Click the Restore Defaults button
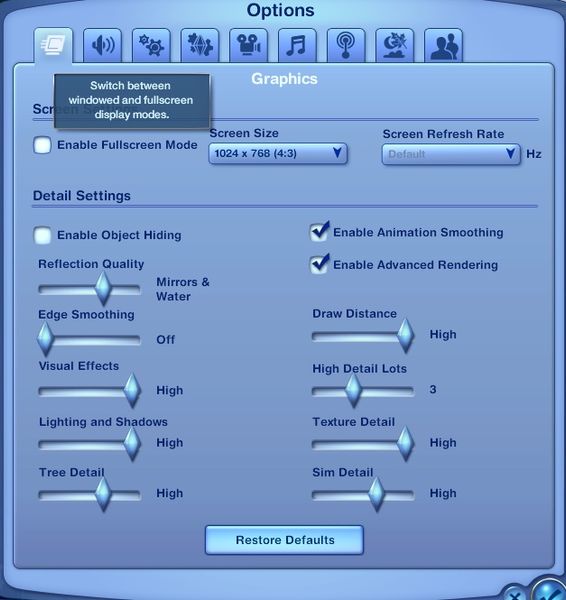 284,540
